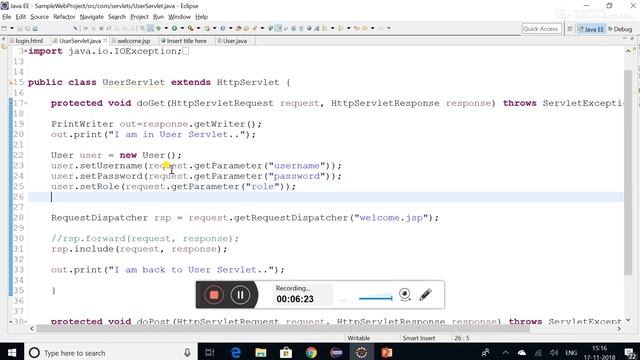640x360 pixels.
Task: Open the Window menu
Action: tap(179, 17)
